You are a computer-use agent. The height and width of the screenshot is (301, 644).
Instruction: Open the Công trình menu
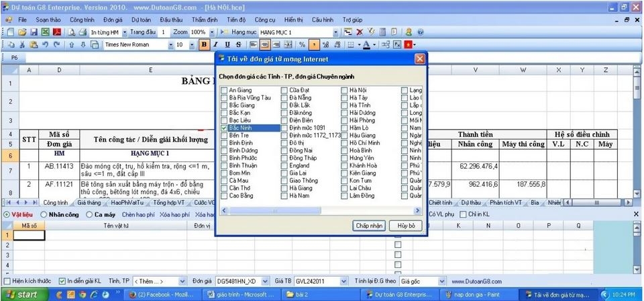pyautogui.click(x=82, y=19)
